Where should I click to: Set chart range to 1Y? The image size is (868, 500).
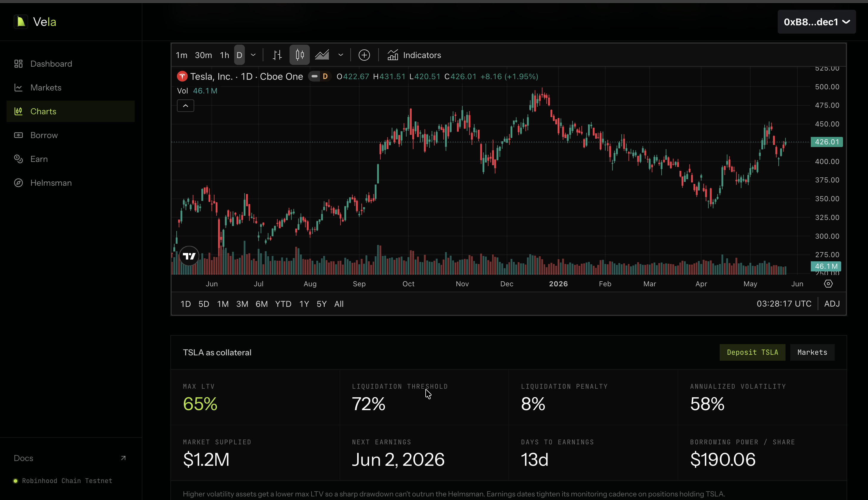tap(304, 304)
